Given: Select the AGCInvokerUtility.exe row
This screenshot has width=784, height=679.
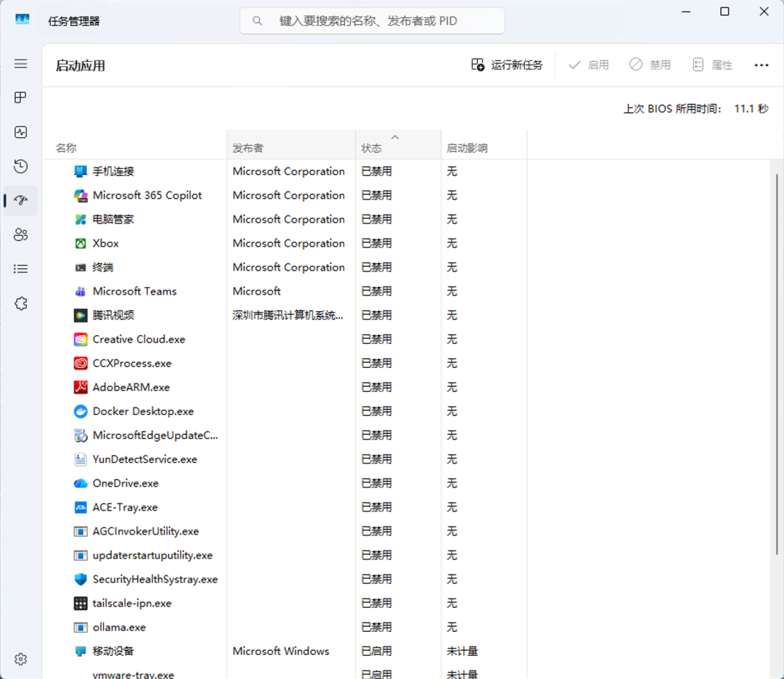Looking at the screenshot, I should click(284, 531).
